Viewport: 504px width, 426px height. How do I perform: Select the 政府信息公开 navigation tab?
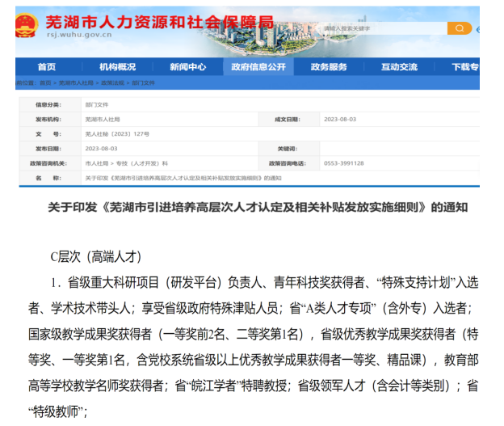click(x=258, y=67)
